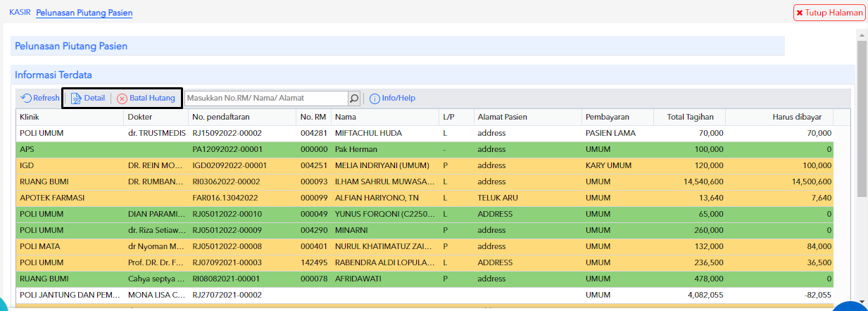Sort by the No. RM column header
The image size is (868, 311).
313,117
